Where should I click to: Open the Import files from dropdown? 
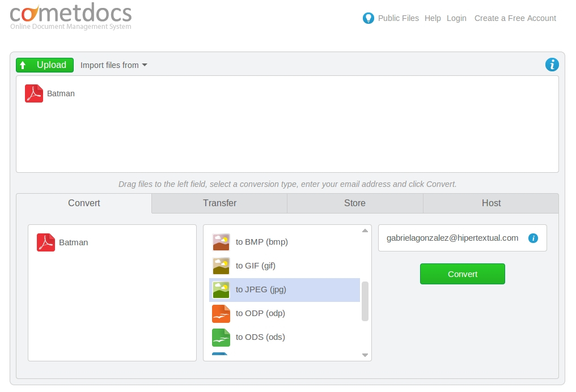tap(113, 65)
